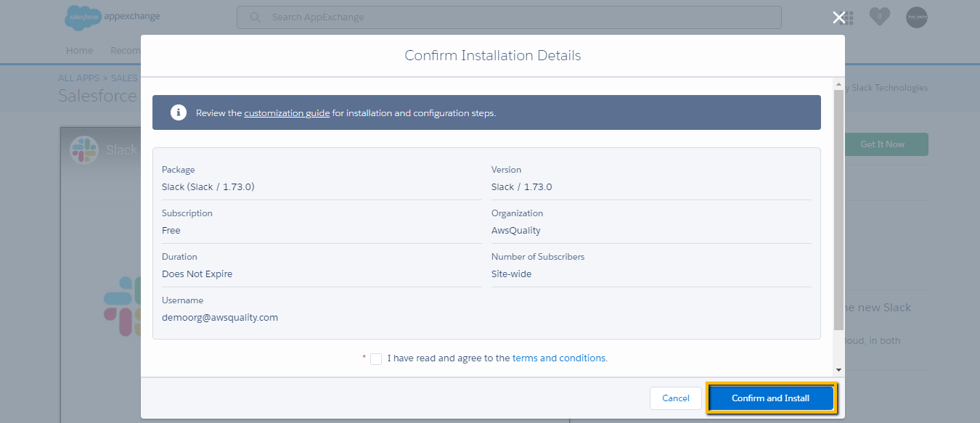980x423 pixels.
Task: Open the user profile avatar
Action: coord(917,17)
